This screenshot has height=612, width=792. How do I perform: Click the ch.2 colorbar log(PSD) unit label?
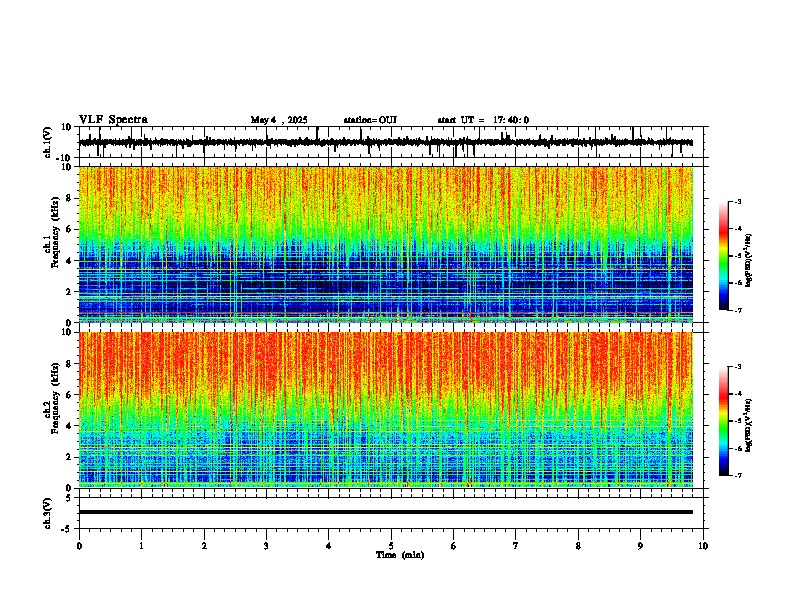click(749, 425)
